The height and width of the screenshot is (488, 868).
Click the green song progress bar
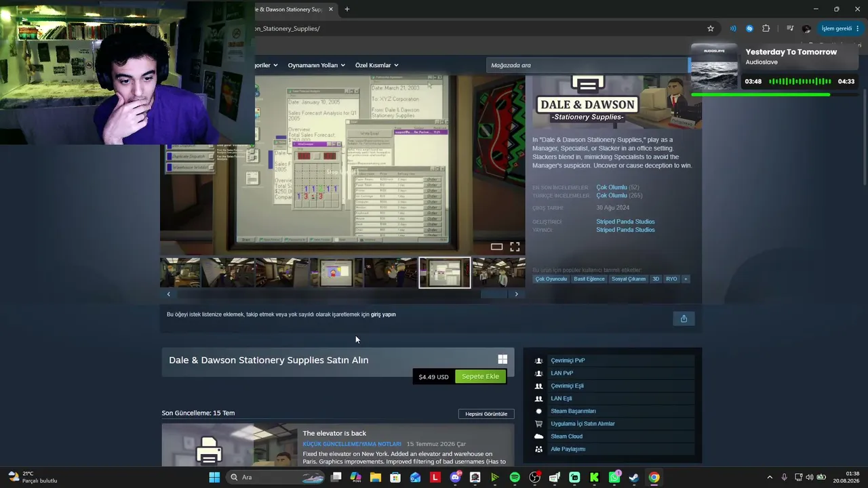pyautogui.click(x=760, y=95)
